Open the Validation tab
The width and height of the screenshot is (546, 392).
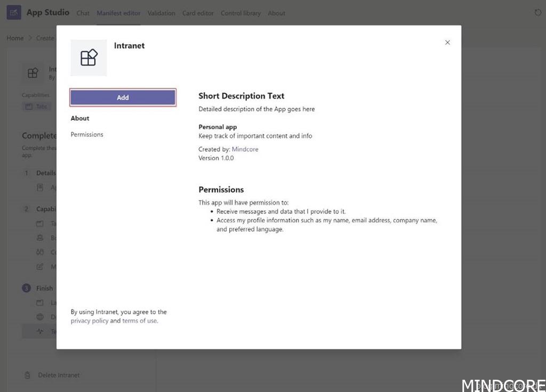[x=161, y=13]
